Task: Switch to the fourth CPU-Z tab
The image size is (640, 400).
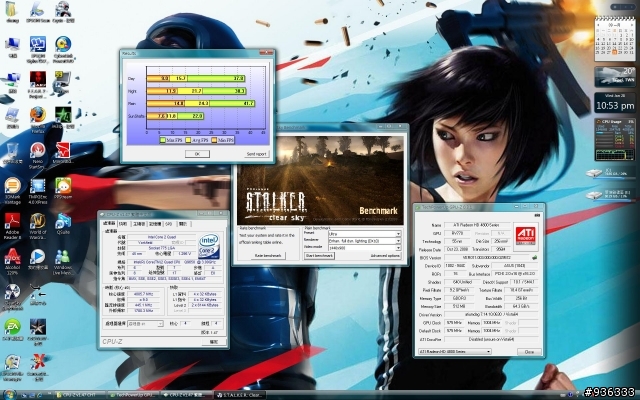Action: (155, 224)
